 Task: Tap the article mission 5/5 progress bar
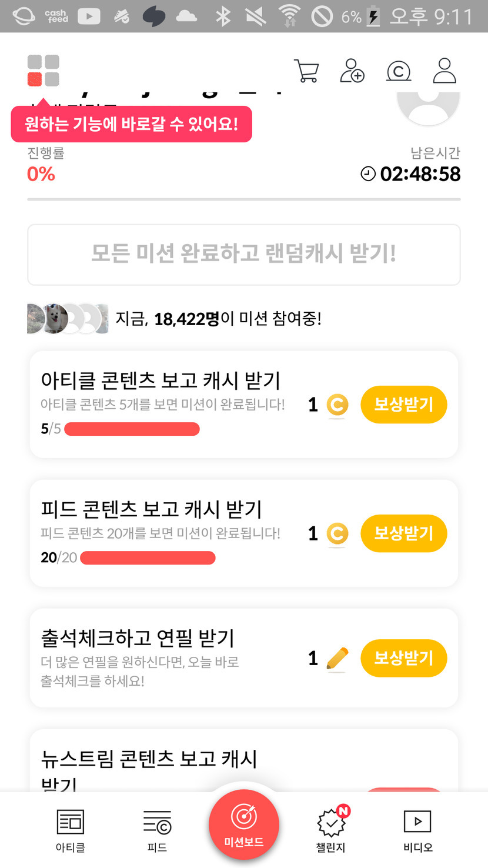pos(132,429)
